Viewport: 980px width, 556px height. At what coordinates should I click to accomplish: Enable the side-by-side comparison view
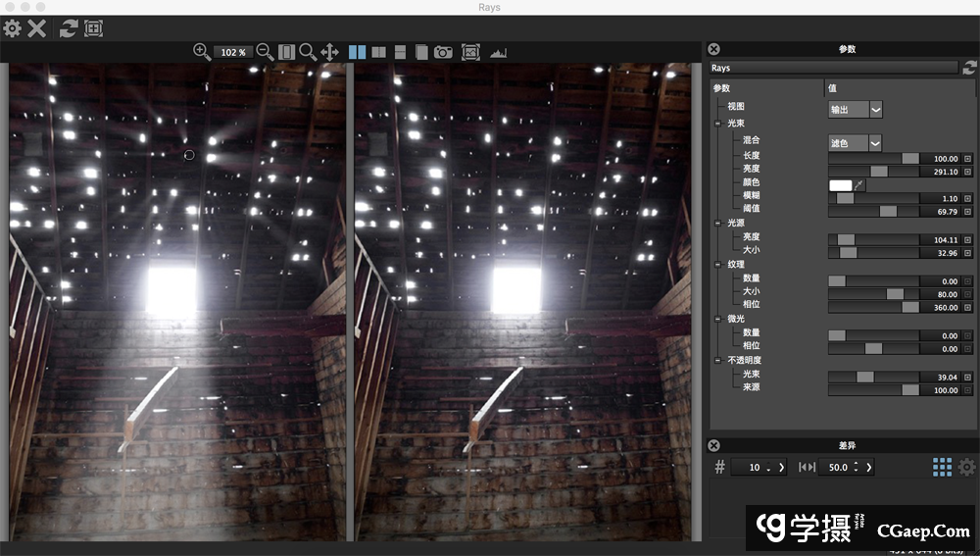pyautogui.click(x=357, y=52)
